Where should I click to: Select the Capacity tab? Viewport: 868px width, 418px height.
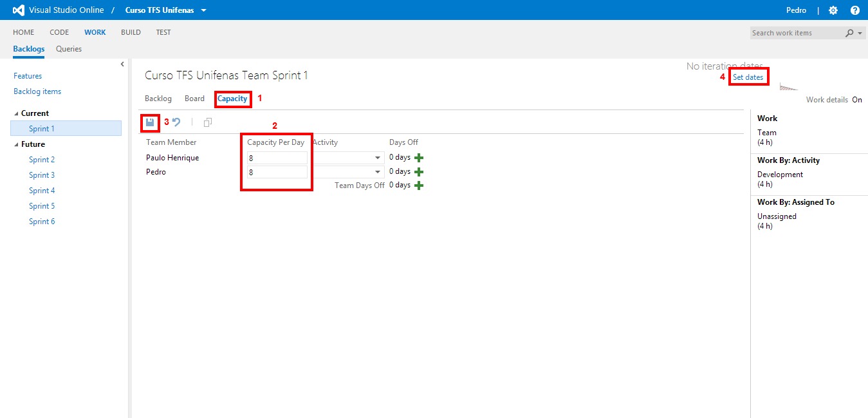(x=232, y=99)
